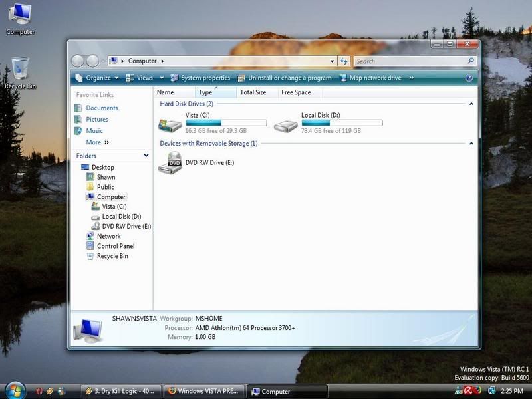Click the Computer taskbar button

pyautogui.click(x=287, y=392)
